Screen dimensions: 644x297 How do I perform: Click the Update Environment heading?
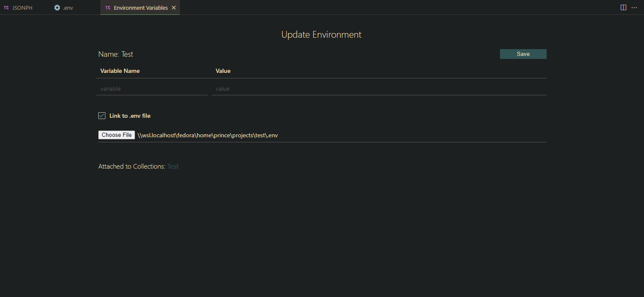(321, 34)
